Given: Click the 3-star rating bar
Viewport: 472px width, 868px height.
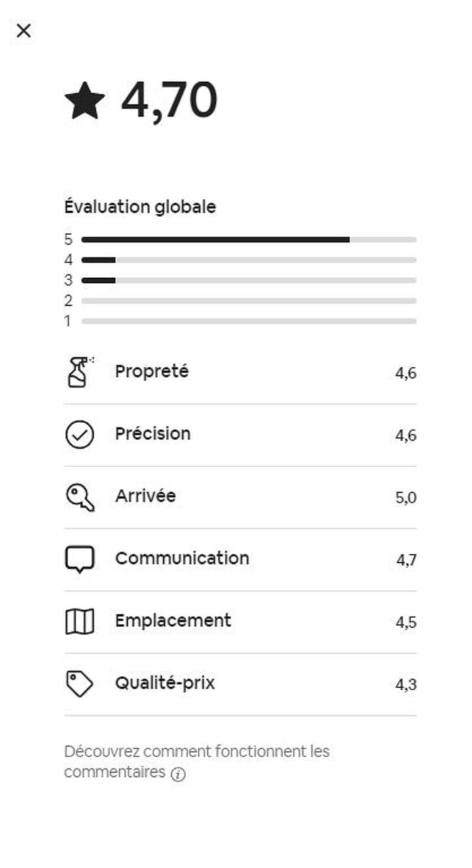Looking at the screenshot, I should coord(248,280).
